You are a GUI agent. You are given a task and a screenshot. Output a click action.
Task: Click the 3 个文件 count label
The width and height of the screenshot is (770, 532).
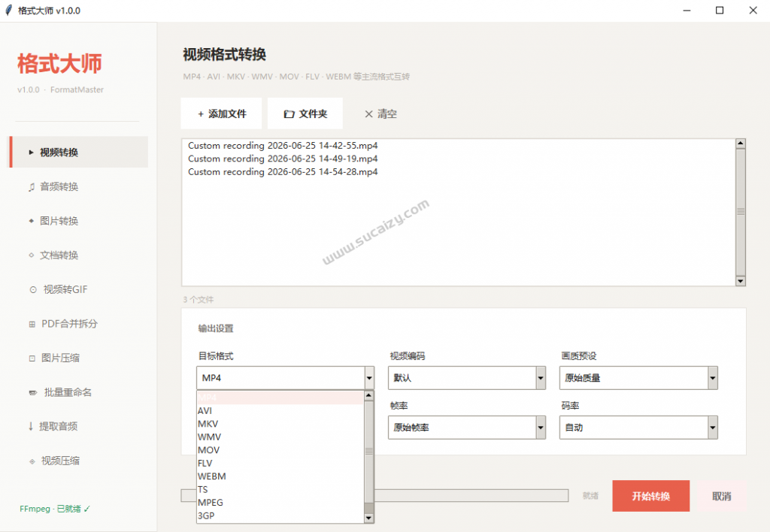[x=199, y=299]
